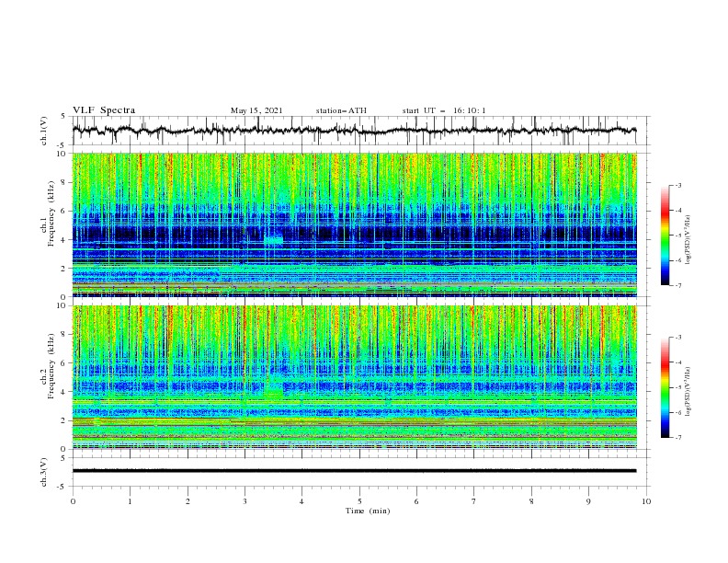The width and height of the screenshot is (728, 563).
Task: Click the ch.2 color scale bar
Action: point(665,387)
